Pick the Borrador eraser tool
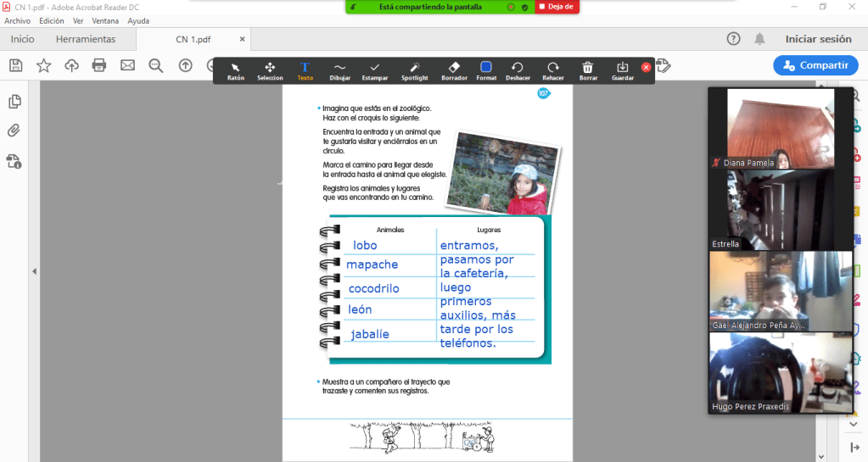Image resolution: width=868 pixels, height=462 pixels. (454, 70)
